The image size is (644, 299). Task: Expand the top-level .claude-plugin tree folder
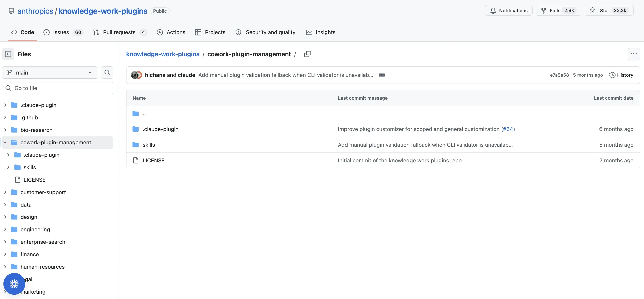point(5,105)
